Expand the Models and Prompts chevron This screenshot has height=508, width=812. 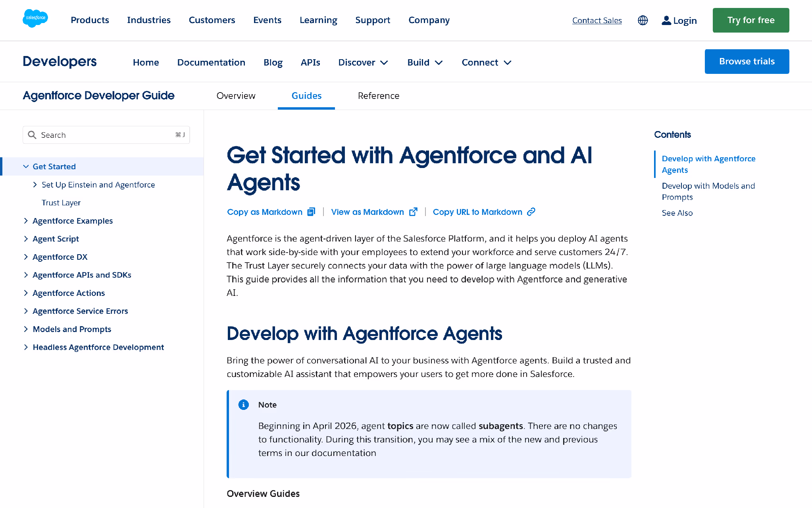pos(26,329)
